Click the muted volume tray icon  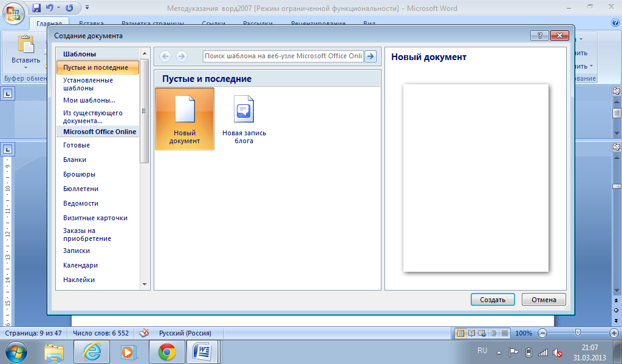click(558, 352)
